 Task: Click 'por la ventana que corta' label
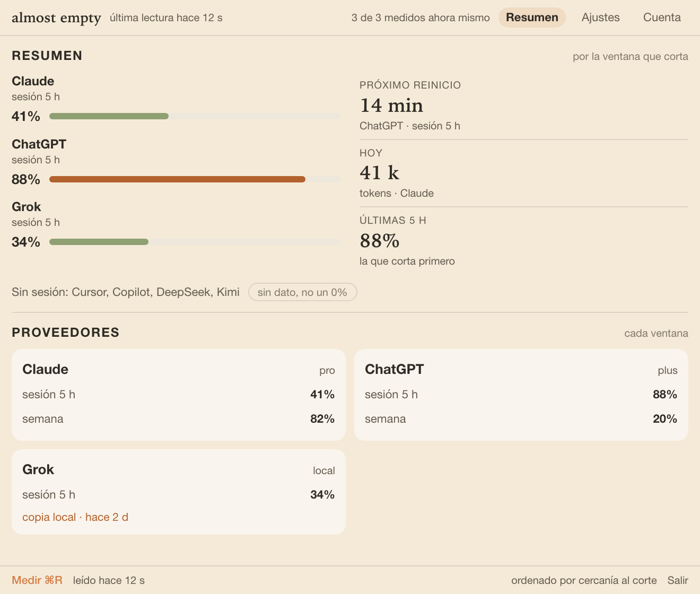point(631,56)
